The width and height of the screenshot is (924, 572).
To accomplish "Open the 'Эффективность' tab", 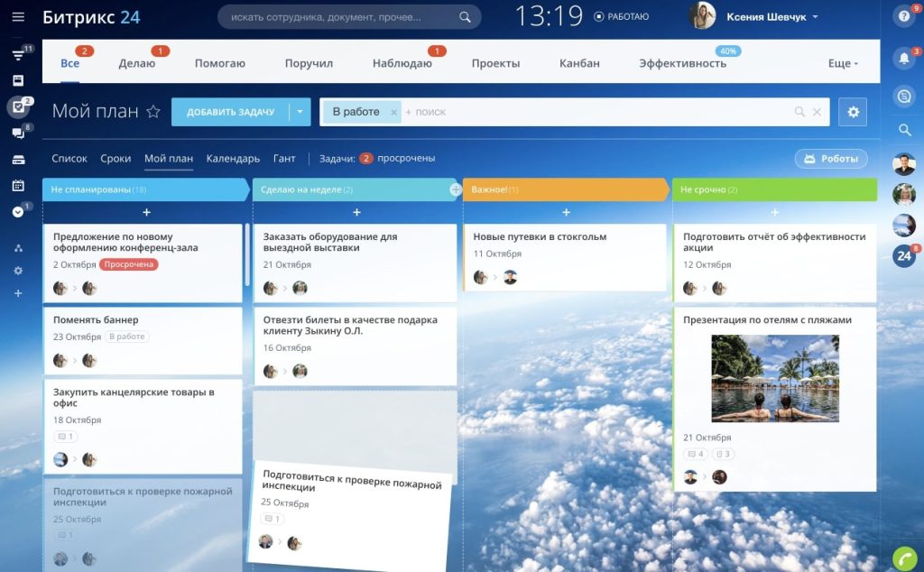I will pos(682,63).
